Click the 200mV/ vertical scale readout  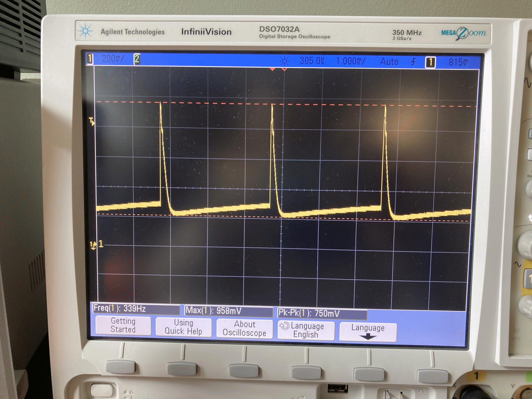(113, 59)
